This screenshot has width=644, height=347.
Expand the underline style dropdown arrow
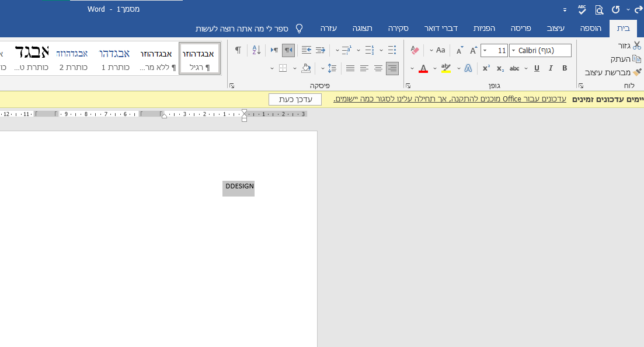pyautogui.click(x=526, y=68)
